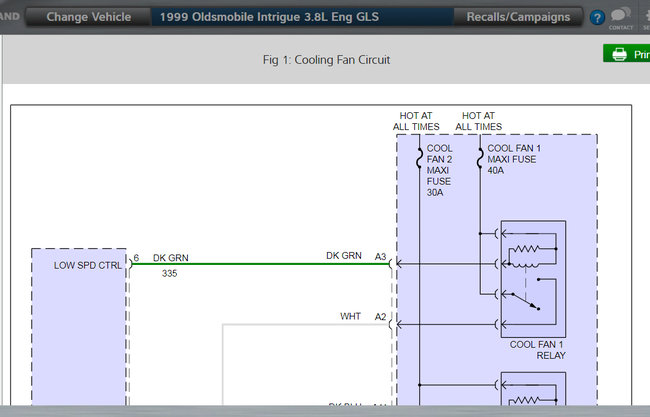This screenshot has width=650, height=417.
Task: Click the lower relay symbol below Cool Fan 1 Relay
Action: pos(533,393)
